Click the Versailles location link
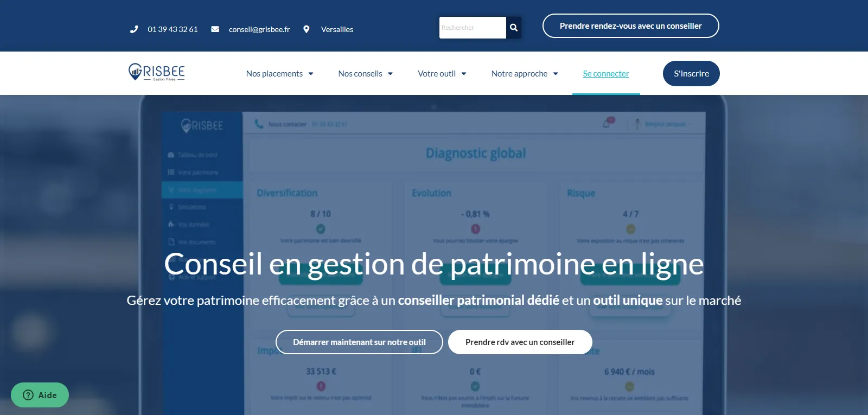Image resolution: width=868 pixels, height=415 pixels. click(x=337, y=29)
